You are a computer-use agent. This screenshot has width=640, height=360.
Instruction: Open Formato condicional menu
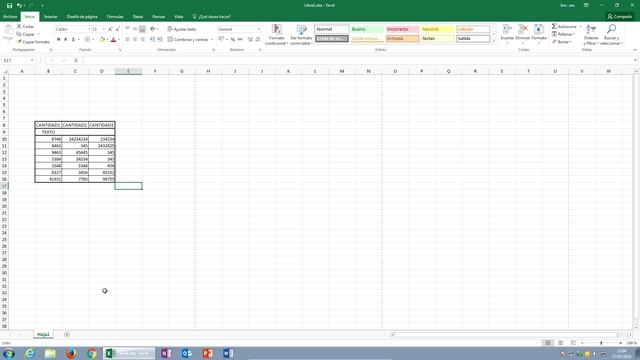(276, 35)
